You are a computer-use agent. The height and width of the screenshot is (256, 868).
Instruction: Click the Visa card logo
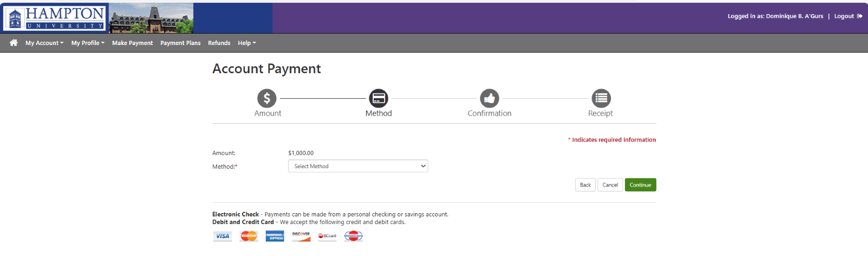(x=222, y=236)
